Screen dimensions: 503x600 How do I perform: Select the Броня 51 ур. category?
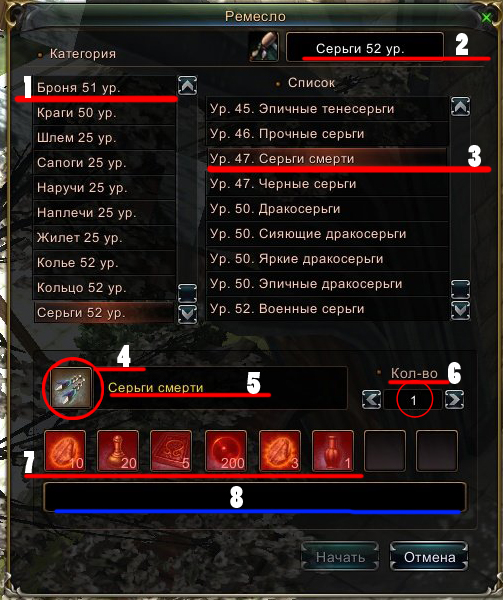click(104, 88)
